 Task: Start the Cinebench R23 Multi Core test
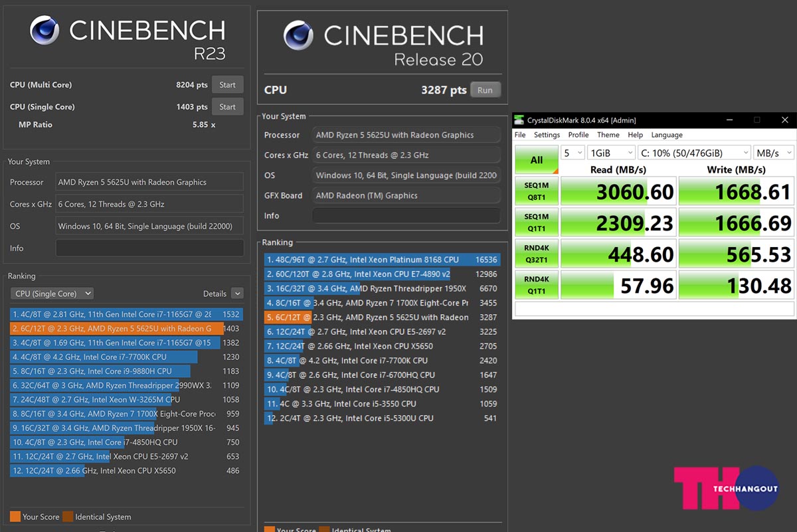(227, 85)
